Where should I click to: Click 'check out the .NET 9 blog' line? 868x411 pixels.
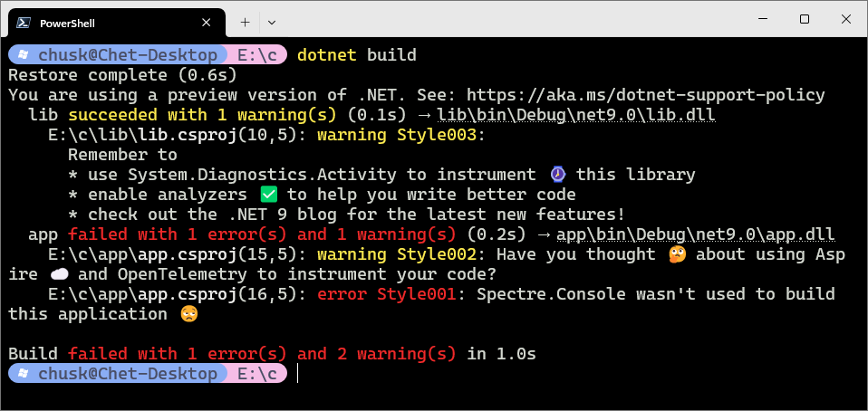[346, 215]
